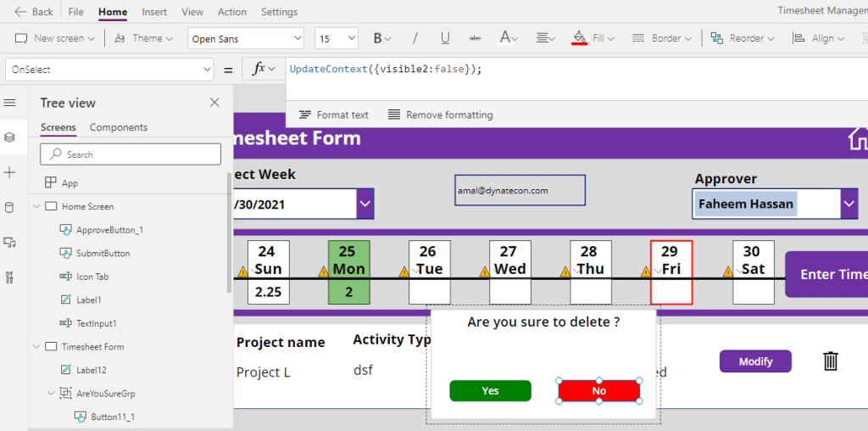The width and height of the screenshot is (868, 431).
Task: Open the Data sources icon in left rail
Action: [10, 207]
